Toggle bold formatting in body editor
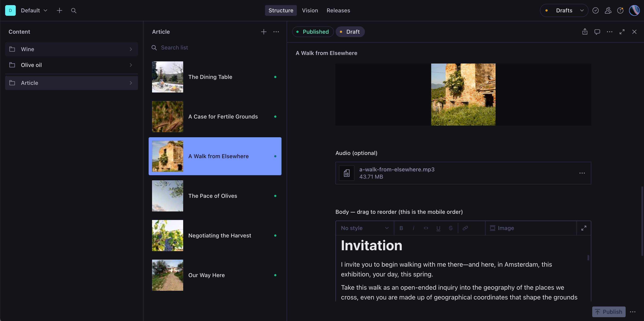This screenshot has width=644, height=321. [x=401, y=228]
